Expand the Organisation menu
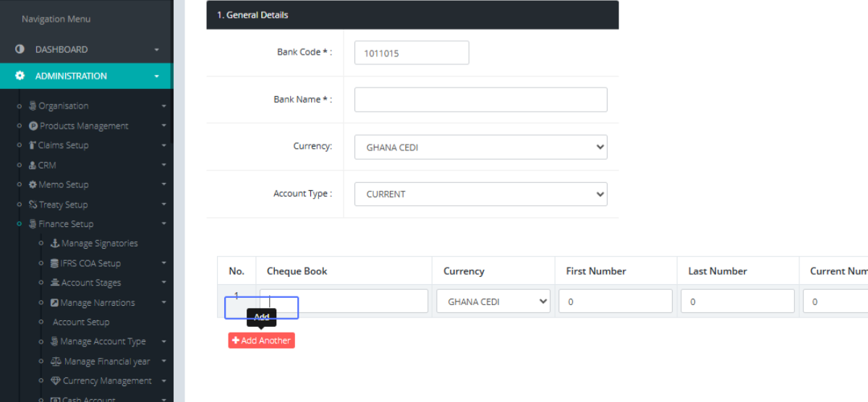 64,106
